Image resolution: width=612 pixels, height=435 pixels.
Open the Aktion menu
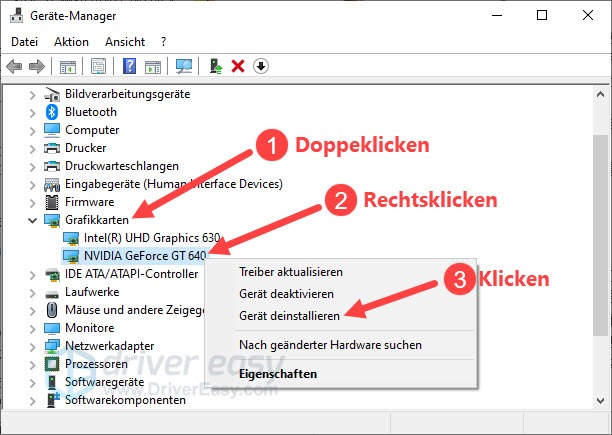tap(71, 42)
